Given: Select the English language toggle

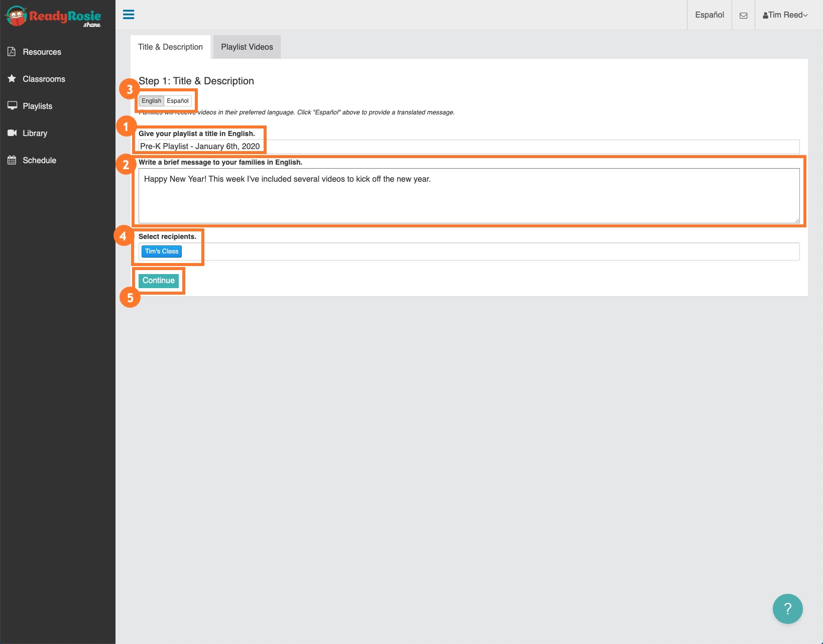Looking at the screenshot, I should [x=151, y=100].
